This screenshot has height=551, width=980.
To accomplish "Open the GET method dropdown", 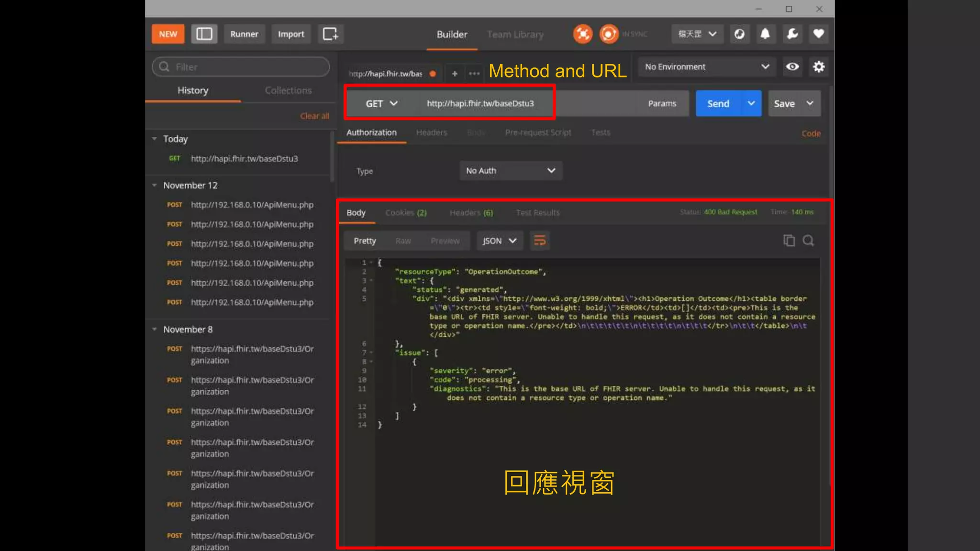I will [x=381, y=103].
